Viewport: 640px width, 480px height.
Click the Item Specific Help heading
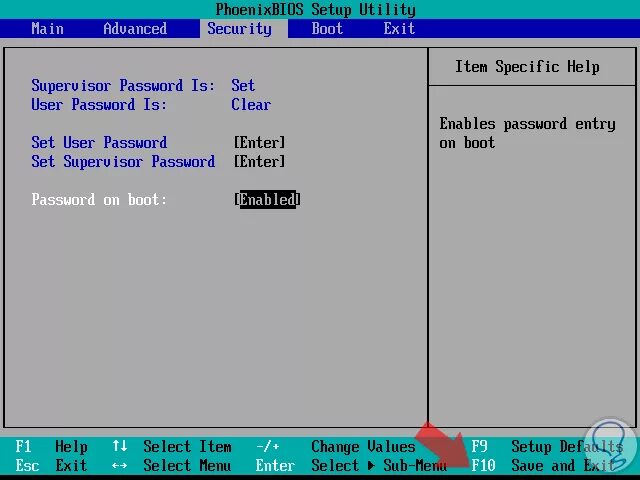pyautogui.click(x=527, y=67)
